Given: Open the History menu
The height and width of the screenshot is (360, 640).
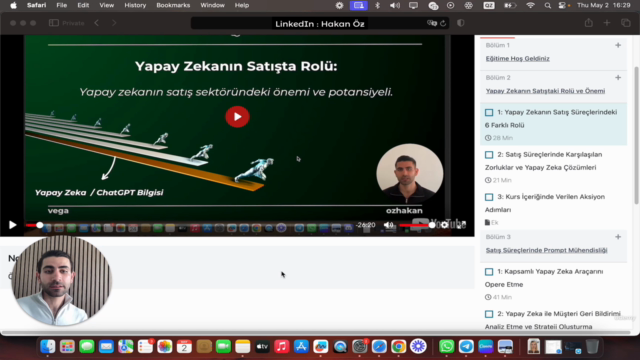Looking at the screenshot, I should [135, 5].
